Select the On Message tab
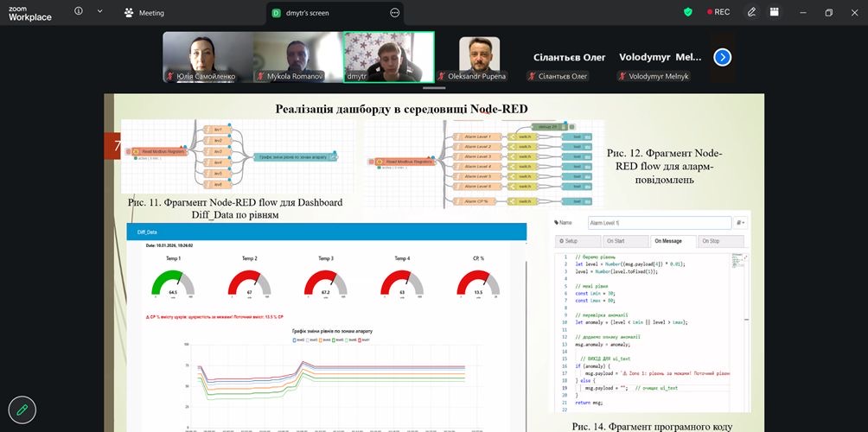Screen dimensions: 868x432 (668, 241)
